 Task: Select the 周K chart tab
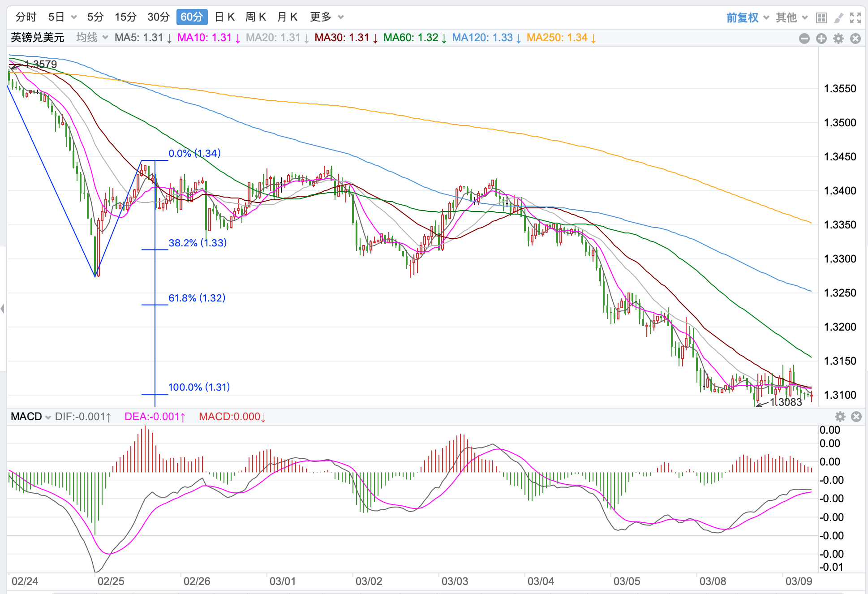coord(255,17)
